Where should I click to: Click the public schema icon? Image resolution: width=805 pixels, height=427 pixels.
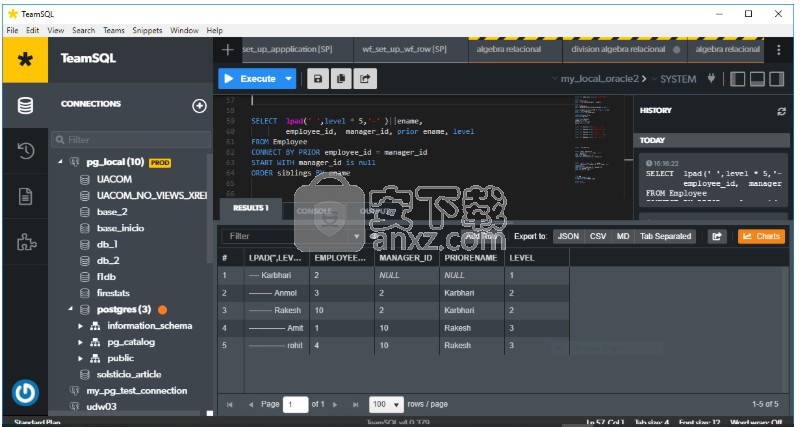pyautogui.click(x=95, y=358)
